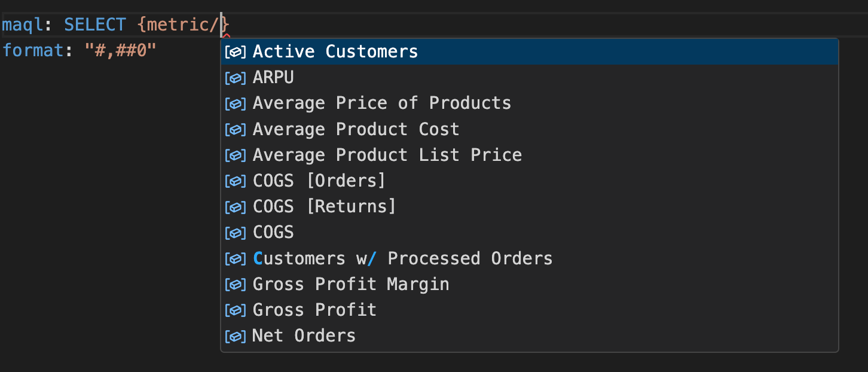Image resolution: width=868 pixels, height=372 pixels.
Task: Pick the COGS metric from the list
Action: tap(273, 232)
